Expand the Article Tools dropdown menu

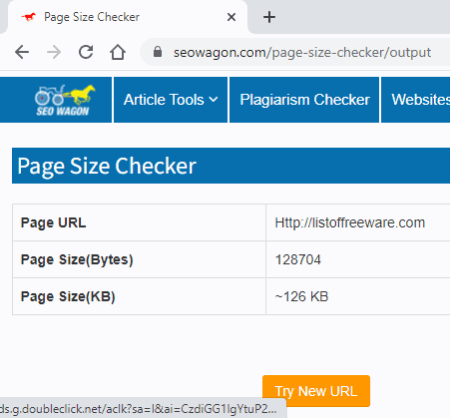click(171, 100)
